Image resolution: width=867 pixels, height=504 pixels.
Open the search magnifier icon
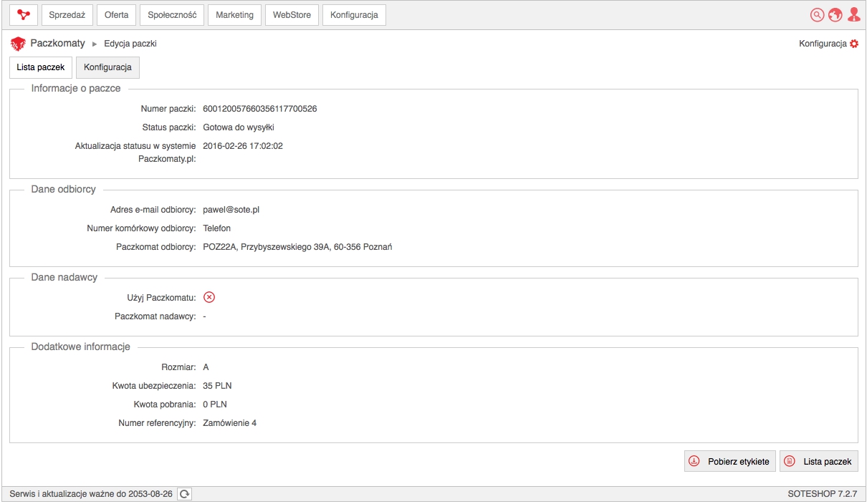817,15
